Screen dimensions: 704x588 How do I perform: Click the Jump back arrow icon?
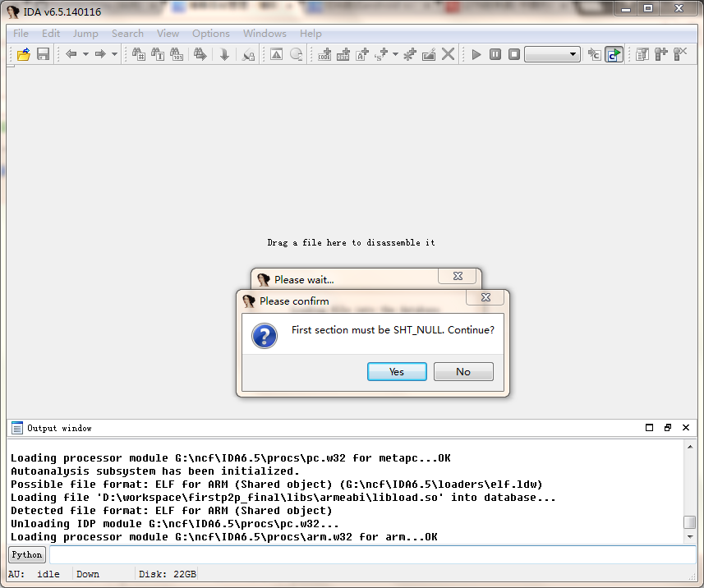click(71, 54)
